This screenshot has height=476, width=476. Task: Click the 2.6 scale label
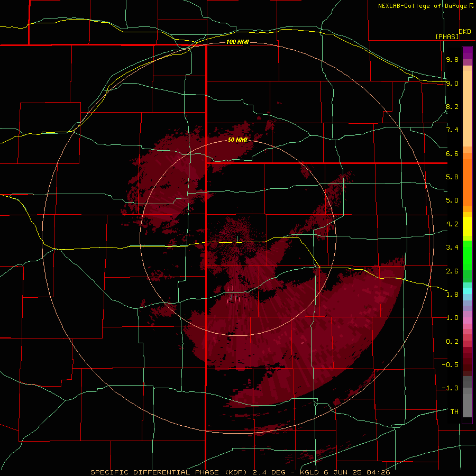452,271
